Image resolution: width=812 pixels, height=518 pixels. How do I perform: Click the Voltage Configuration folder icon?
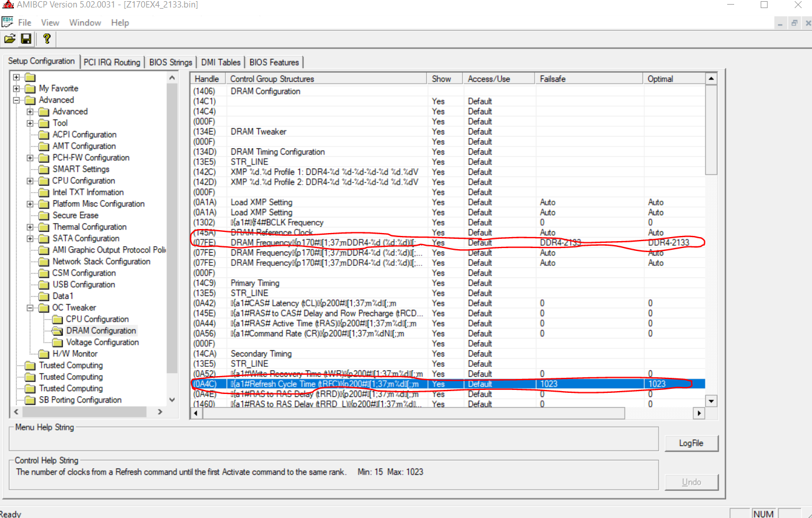pos(58,343)
